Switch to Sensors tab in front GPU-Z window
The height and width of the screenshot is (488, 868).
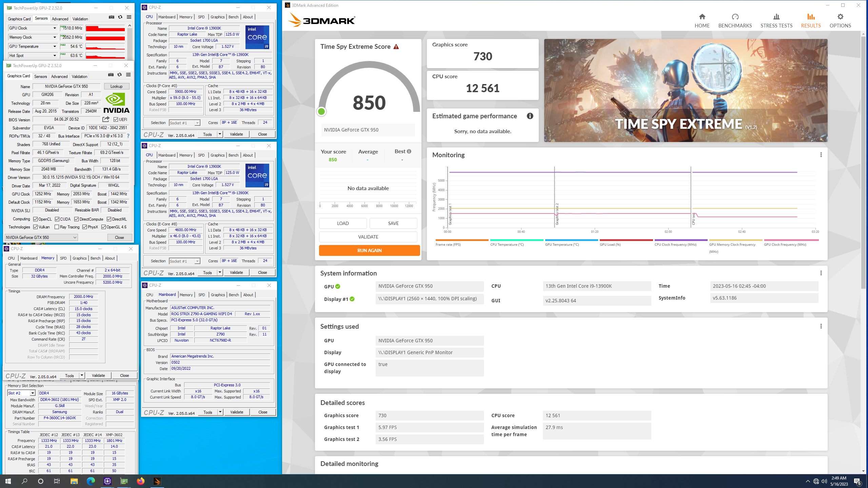[41, 77]
